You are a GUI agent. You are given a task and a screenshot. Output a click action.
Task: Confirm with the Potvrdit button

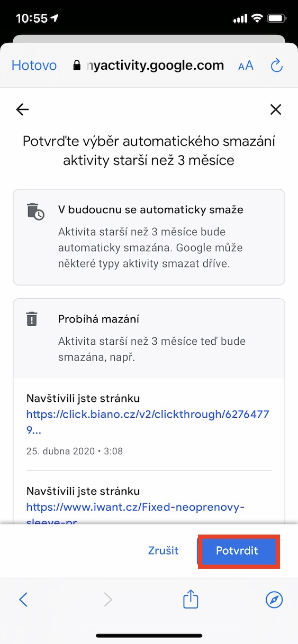click(x=237, y=550)
